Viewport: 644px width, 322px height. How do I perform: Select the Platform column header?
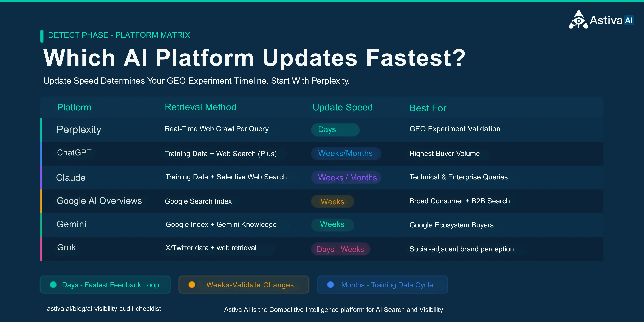coord(74,107)
